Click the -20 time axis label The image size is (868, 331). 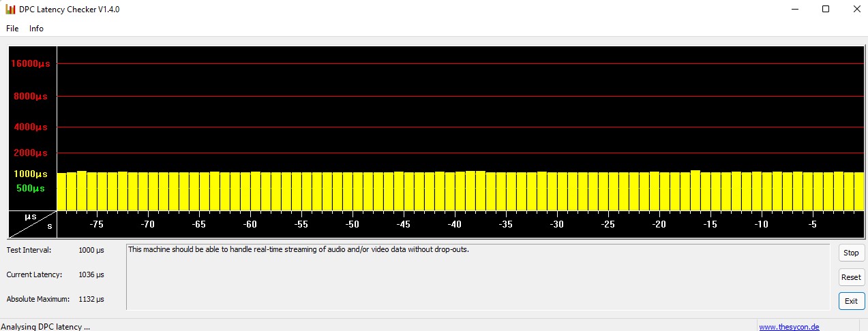tap(659, 224)
